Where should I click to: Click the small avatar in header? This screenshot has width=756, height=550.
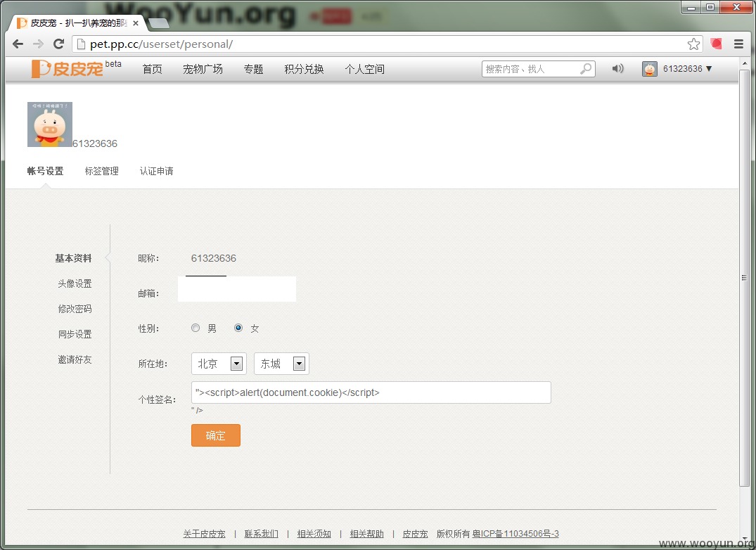649,69
